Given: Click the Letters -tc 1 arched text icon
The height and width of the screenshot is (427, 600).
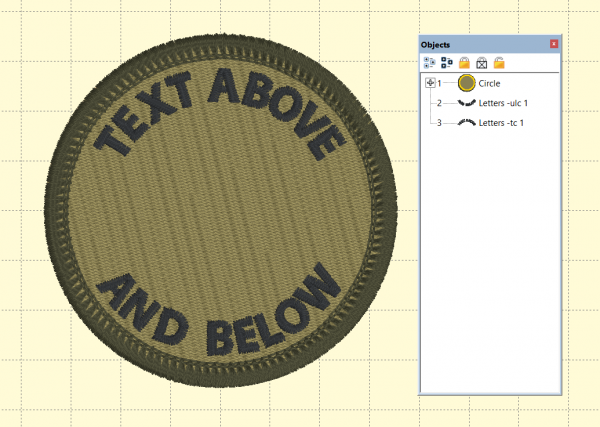Looking at the screenshot, I should 466,123.
